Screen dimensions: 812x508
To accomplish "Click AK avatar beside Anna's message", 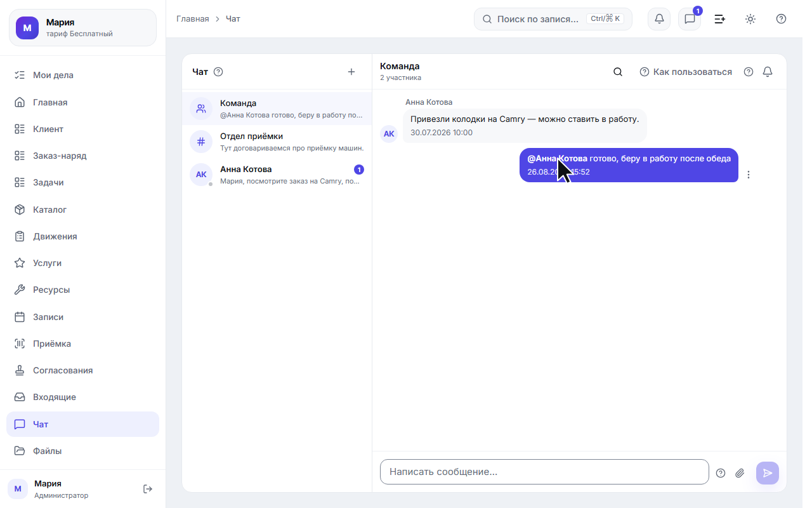I will (389, 134).
